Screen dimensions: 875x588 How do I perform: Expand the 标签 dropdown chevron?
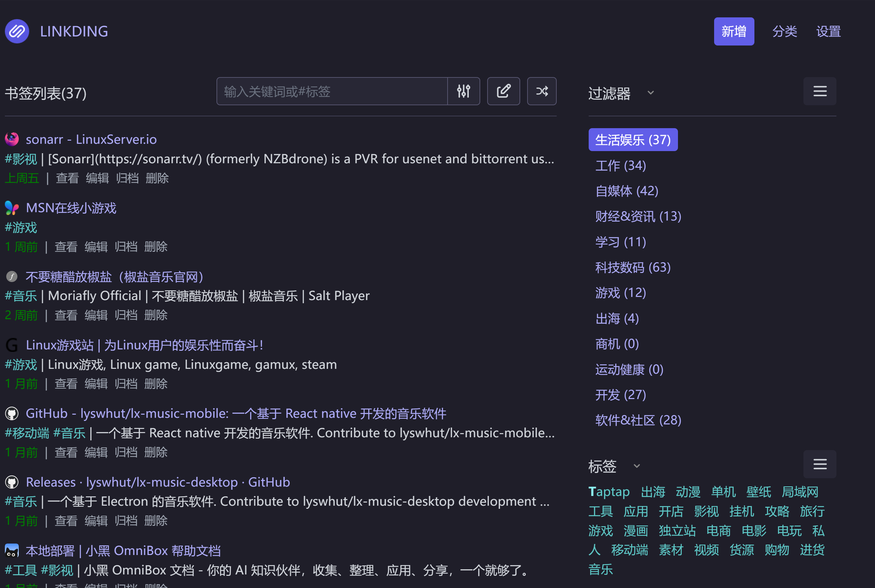[x=637, y=466]
